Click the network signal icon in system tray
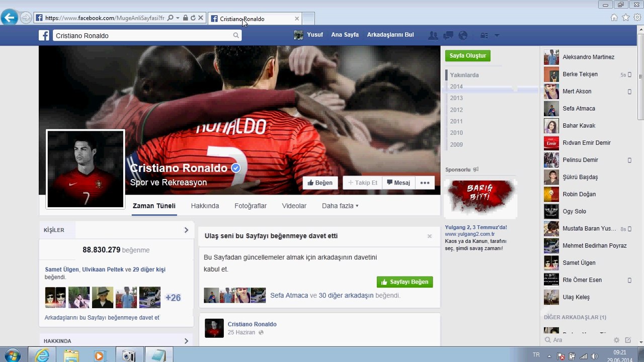Image resolution: width=644 pixels, height=362 pixels. [x=583, y=356]
